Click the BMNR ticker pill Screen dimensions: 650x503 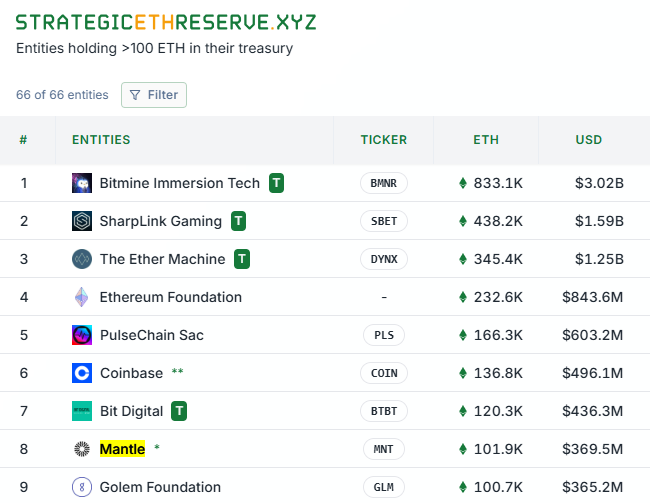[x=384, y=183]
